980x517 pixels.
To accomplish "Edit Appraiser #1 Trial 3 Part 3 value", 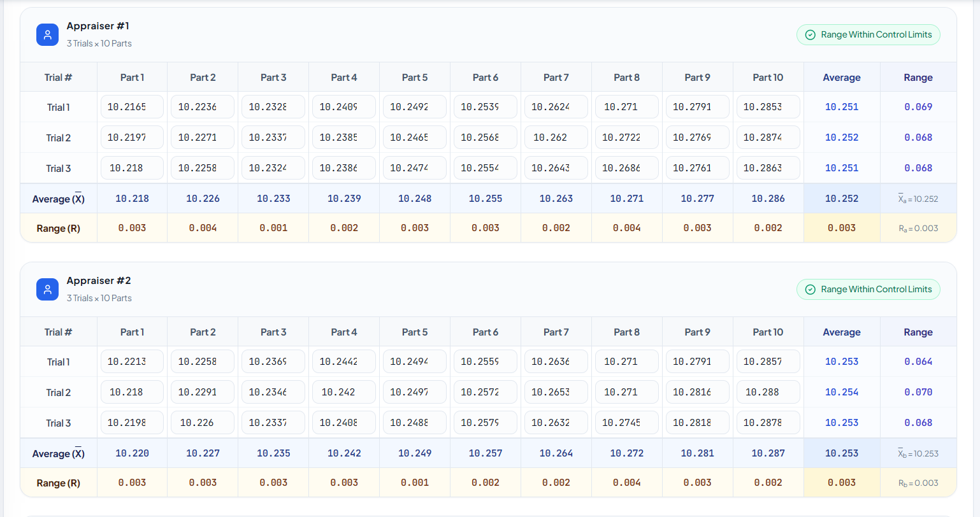I will [273, 168].
